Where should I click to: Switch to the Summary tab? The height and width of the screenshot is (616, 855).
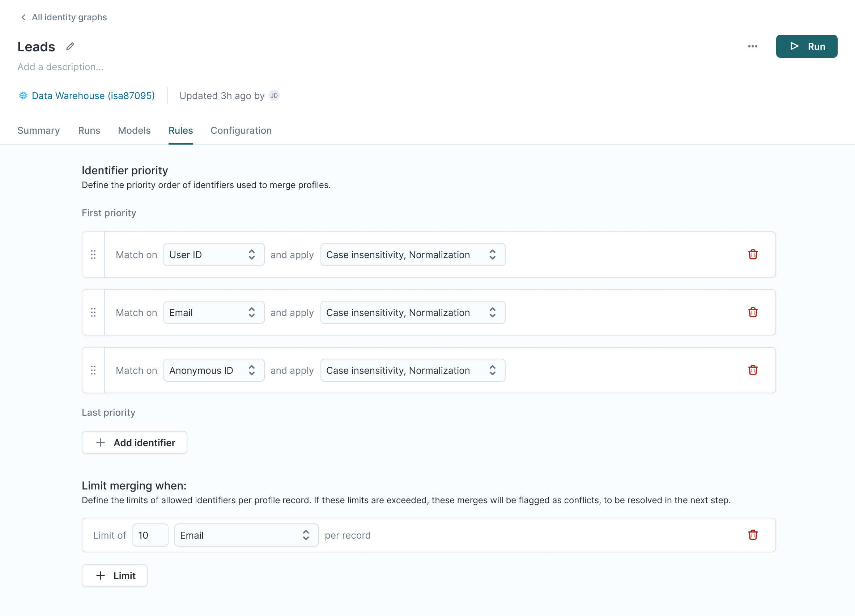(38, 130)
